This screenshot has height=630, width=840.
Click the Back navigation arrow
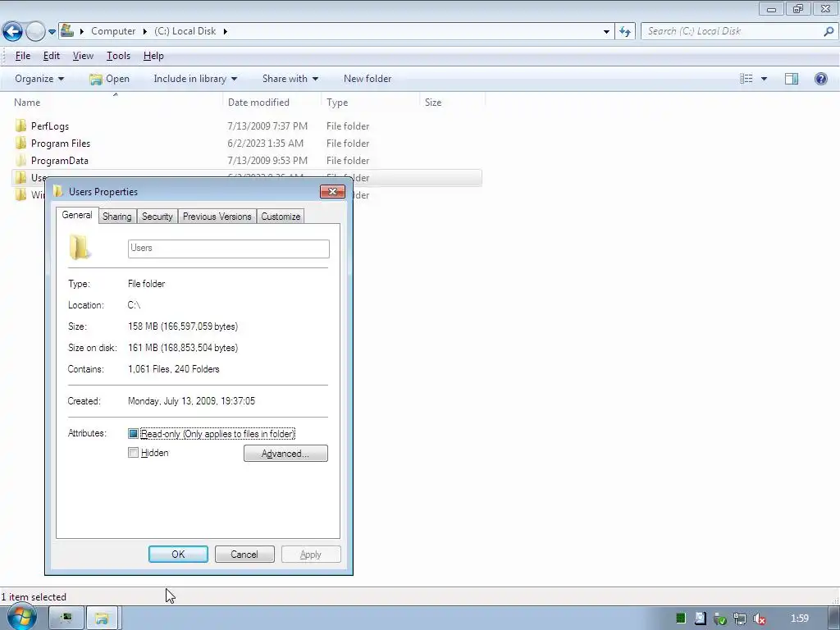coord(12,32)
